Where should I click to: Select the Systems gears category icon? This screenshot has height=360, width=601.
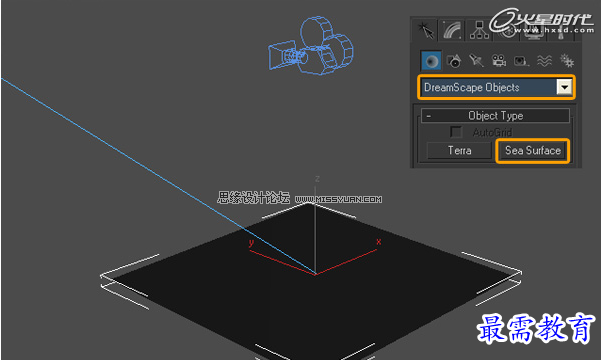(567, 61)
